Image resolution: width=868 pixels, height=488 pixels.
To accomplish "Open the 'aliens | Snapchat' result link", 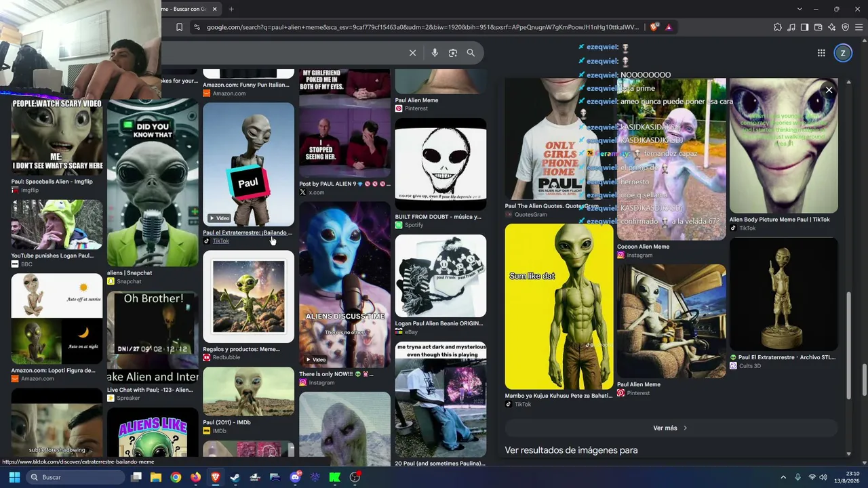I will (130, 273).
